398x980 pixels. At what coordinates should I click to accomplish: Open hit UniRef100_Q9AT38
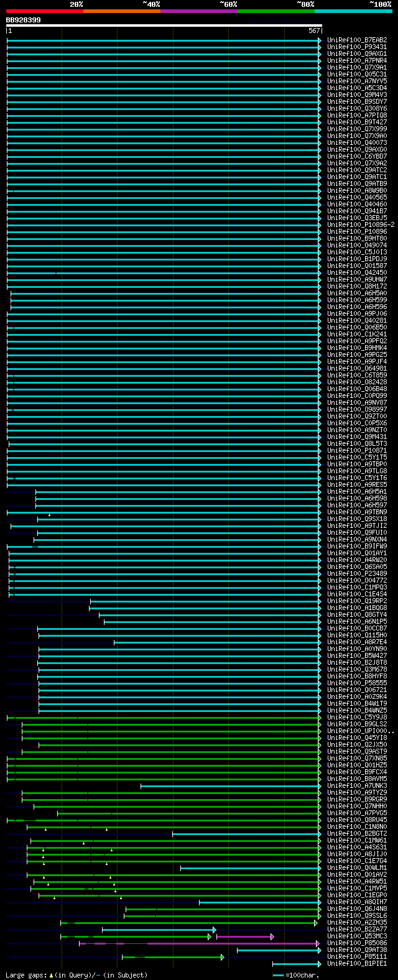(357, 950)
